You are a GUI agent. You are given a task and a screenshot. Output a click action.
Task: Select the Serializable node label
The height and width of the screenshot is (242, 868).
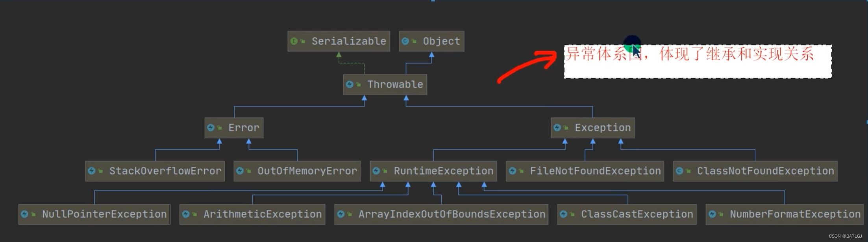[x=349, y=41]
